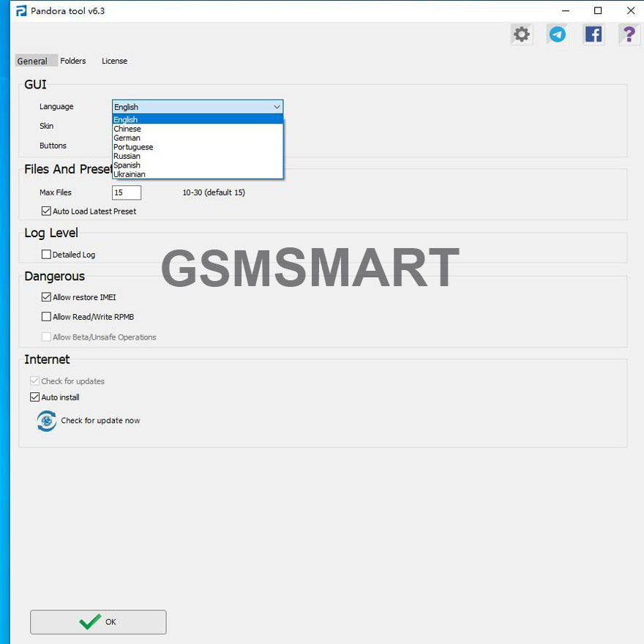The width and height of the screenshot is (644, 644).
Task: Click the Check for updates checkbox
Action: pos(34,381)
